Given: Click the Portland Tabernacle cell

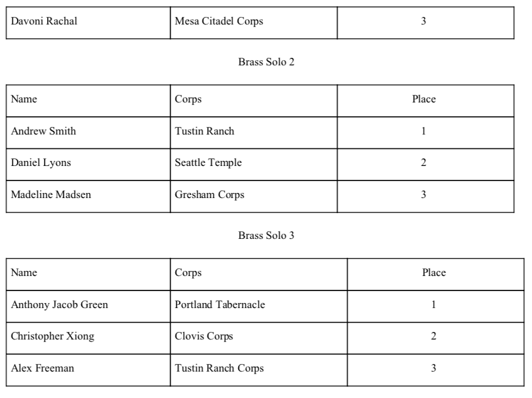Looking at the screenshot, I should (259, 306).
